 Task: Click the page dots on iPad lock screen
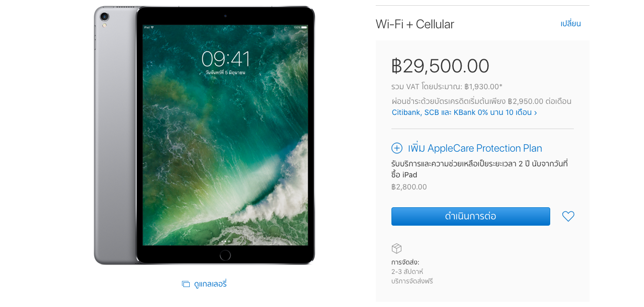[x=225, y=242]
